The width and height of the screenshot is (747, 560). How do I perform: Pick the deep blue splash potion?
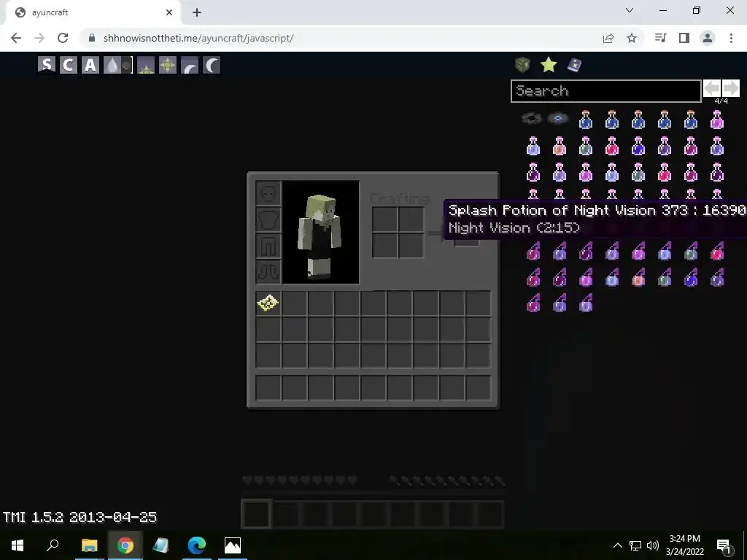[x=691, y=277]
